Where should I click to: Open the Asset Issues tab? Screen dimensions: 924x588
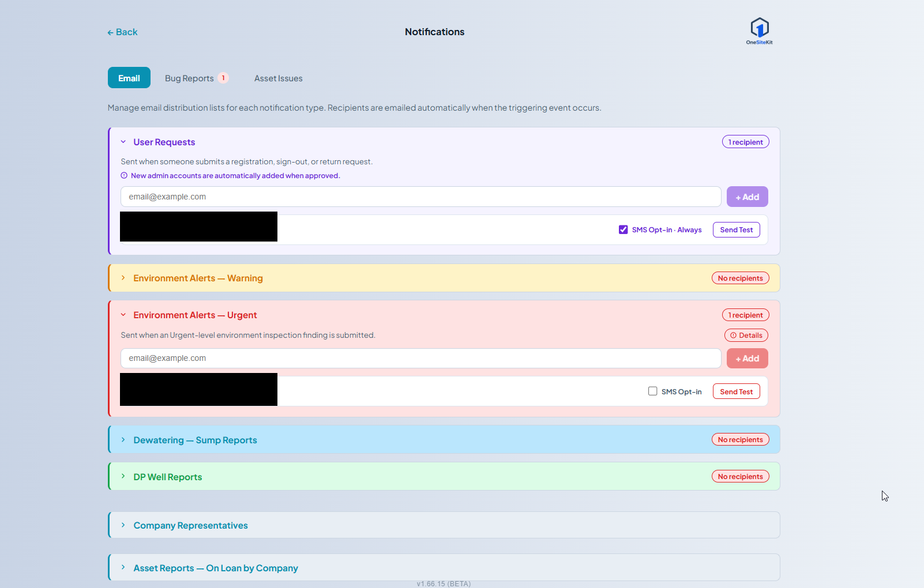click(x=279, y=78)
